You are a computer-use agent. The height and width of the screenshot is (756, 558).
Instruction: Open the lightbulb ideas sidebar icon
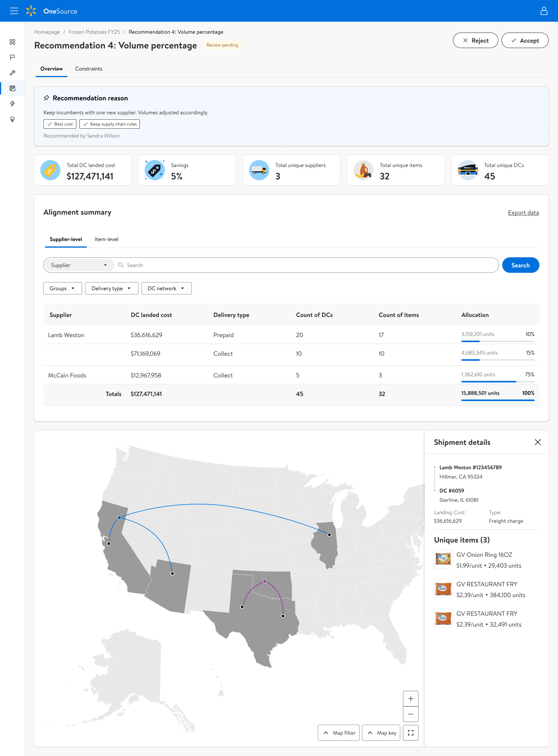point(12,119)
